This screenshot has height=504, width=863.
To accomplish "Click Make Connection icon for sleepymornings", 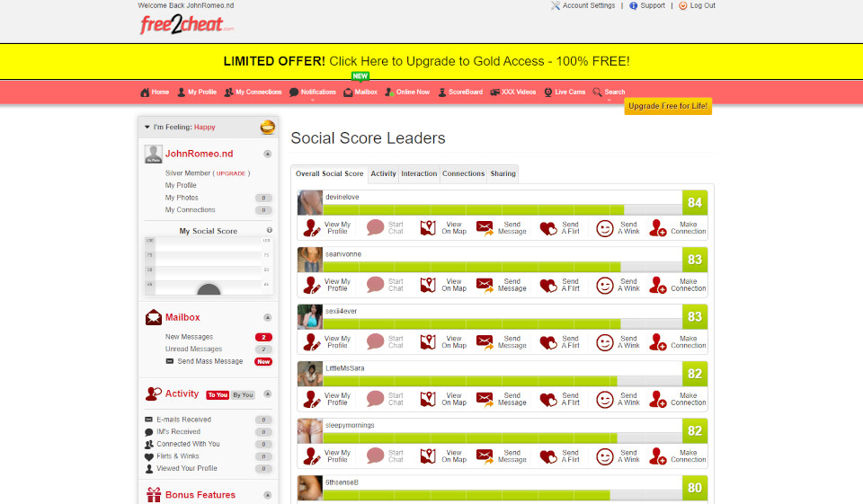I will 658,456.
